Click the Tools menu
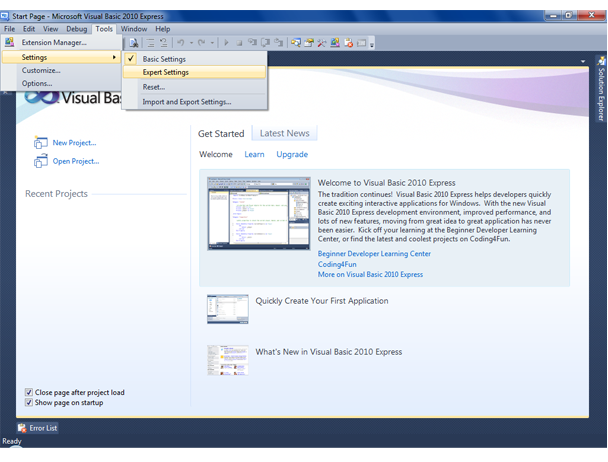Screen dimensions: 608x462 coord(104,29)
